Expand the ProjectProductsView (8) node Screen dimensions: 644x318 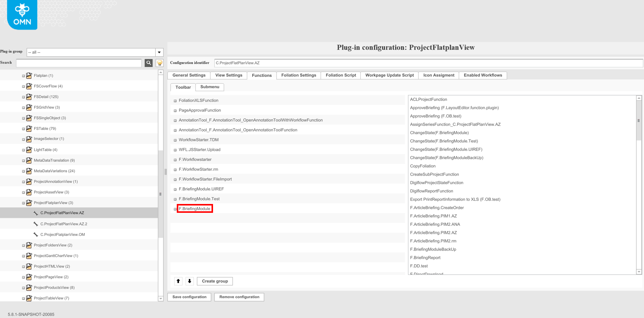click(x=23, y=288)
